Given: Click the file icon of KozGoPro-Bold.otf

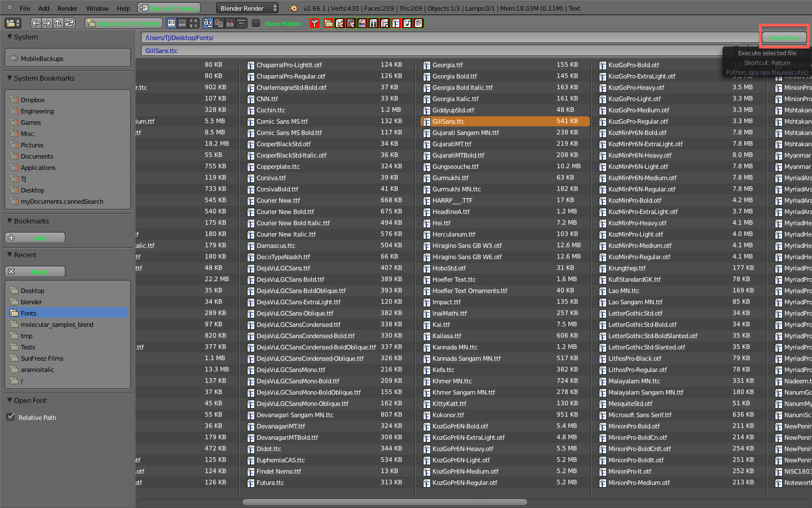Looking at the screenshot, I should click(603, 65).
